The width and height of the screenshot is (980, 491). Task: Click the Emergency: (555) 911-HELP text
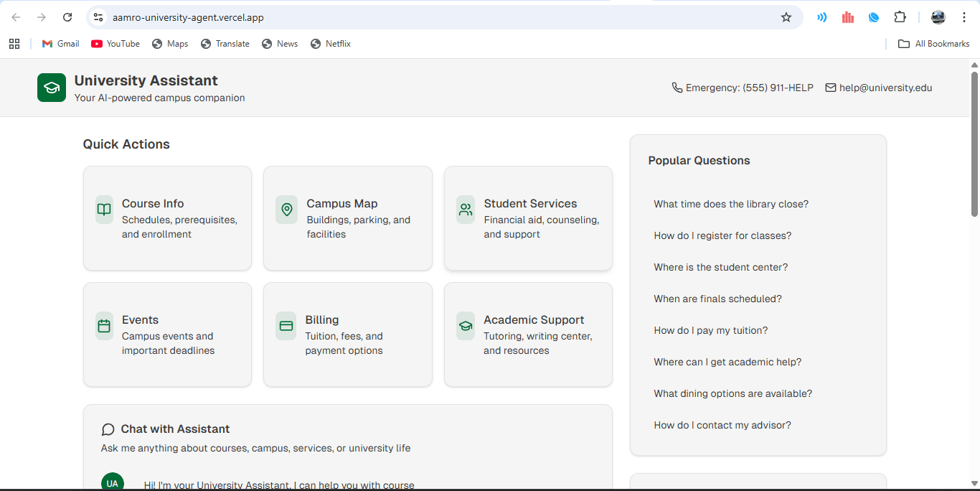[x=750, y=88]
